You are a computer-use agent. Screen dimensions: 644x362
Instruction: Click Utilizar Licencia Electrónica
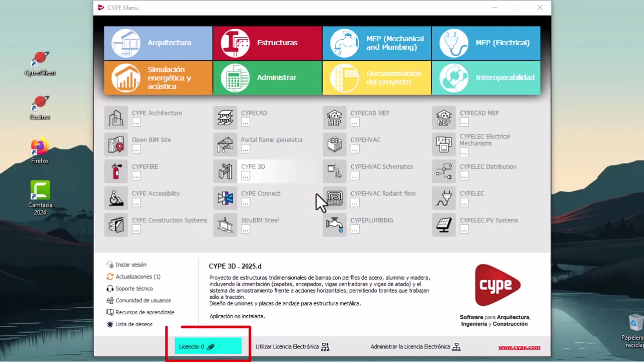coord(292,347)
